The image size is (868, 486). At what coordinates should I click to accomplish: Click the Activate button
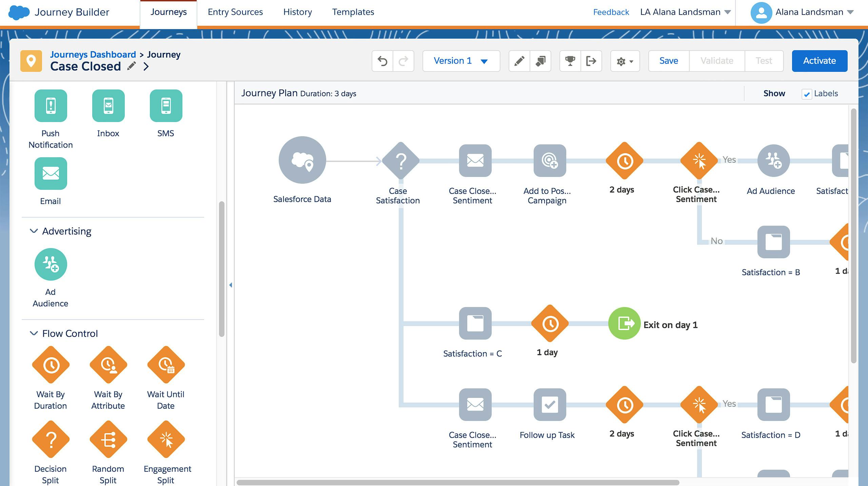820,61
